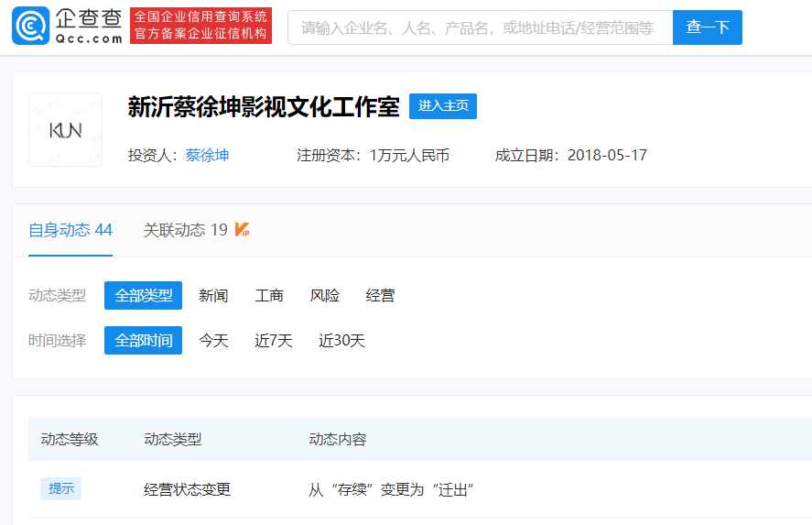Viewport: 812px width, 525px height.
Task: Filter dynamics by 经营
Action: [380, 295]
